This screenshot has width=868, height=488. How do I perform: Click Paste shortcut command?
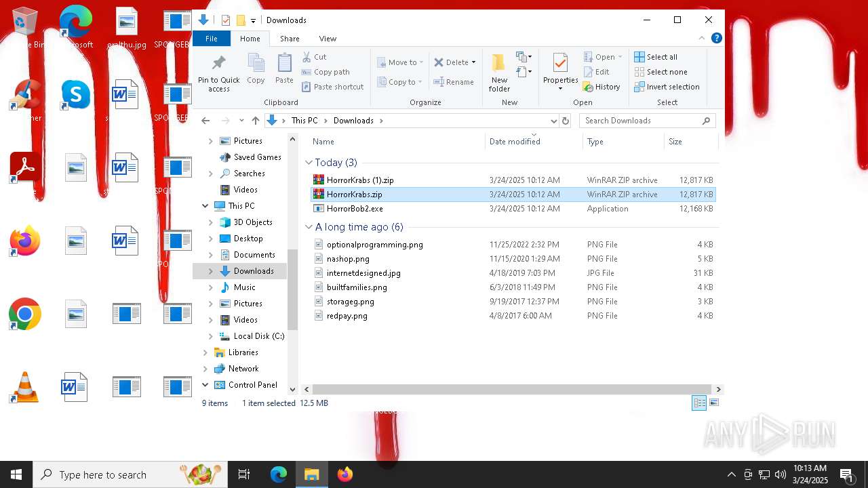(332, 87)
